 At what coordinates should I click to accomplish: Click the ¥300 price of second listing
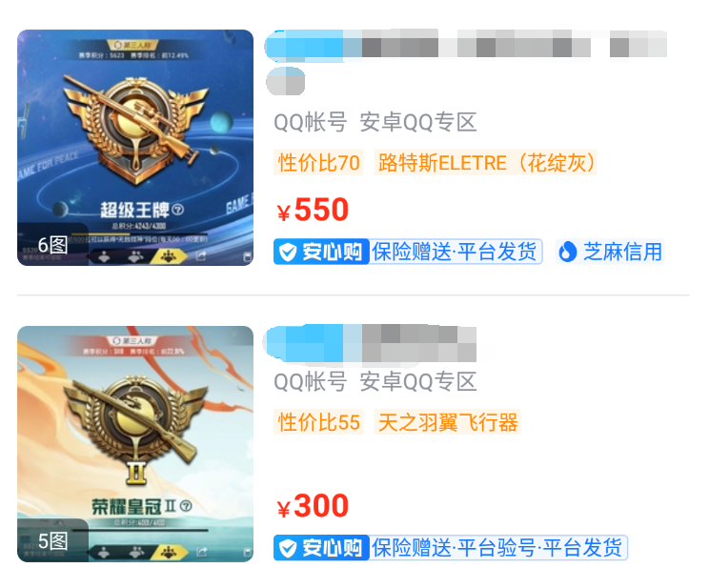(313, 506)
